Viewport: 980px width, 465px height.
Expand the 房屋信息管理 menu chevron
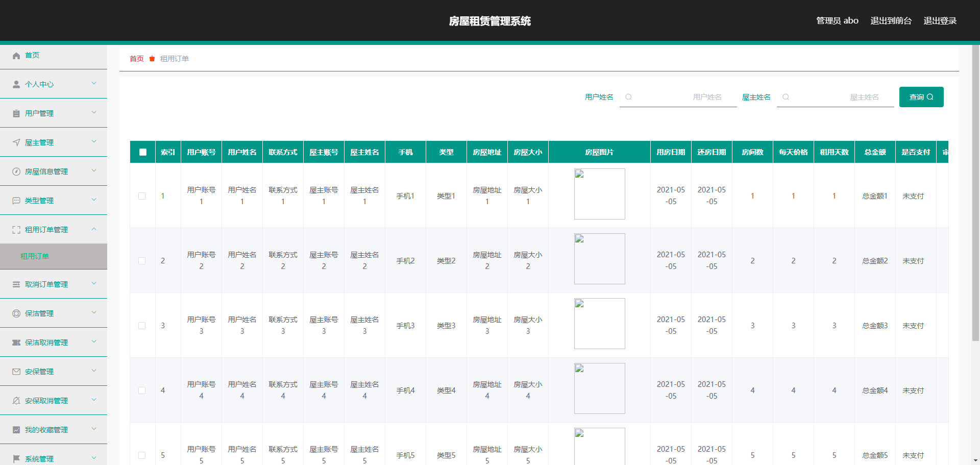94,170
